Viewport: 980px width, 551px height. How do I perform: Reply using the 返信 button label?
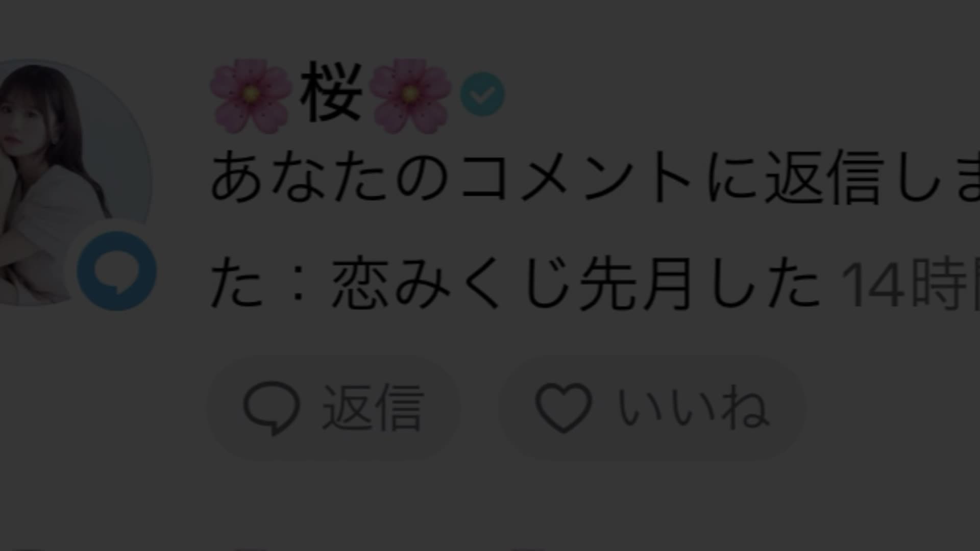(372, 408)
